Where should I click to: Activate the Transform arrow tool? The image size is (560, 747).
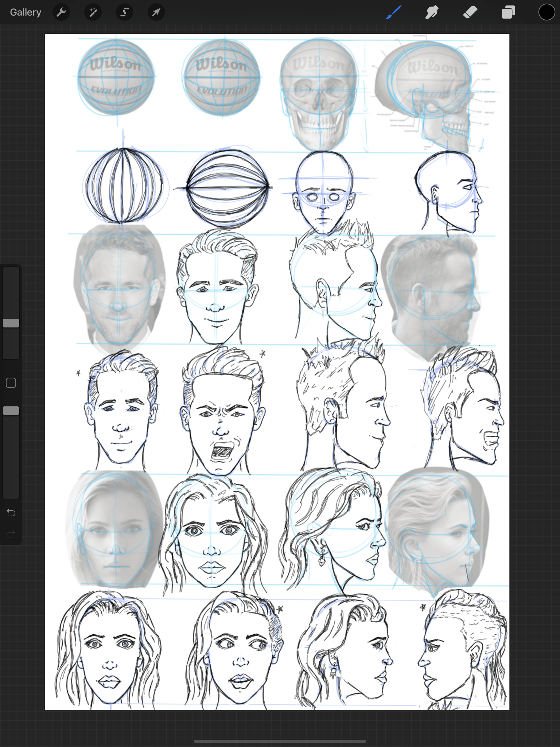point(156,12)
